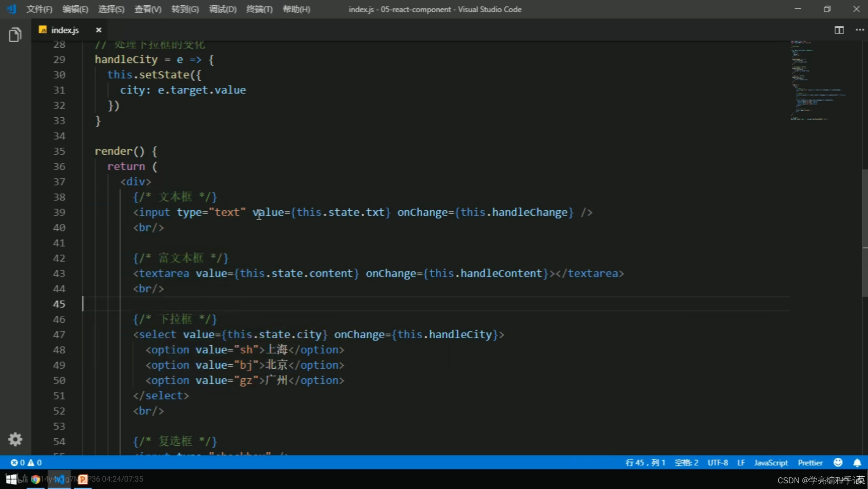Click the VS Code logo in title bar
868x489 pixels.
(x=11, y=9)
